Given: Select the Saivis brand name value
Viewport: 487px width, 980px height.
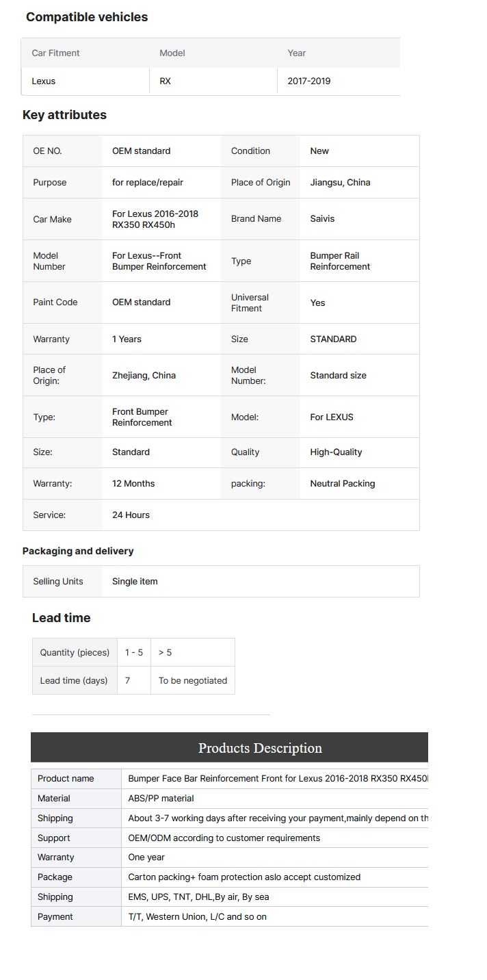Looking at the screenshot, I should [322, 219].
